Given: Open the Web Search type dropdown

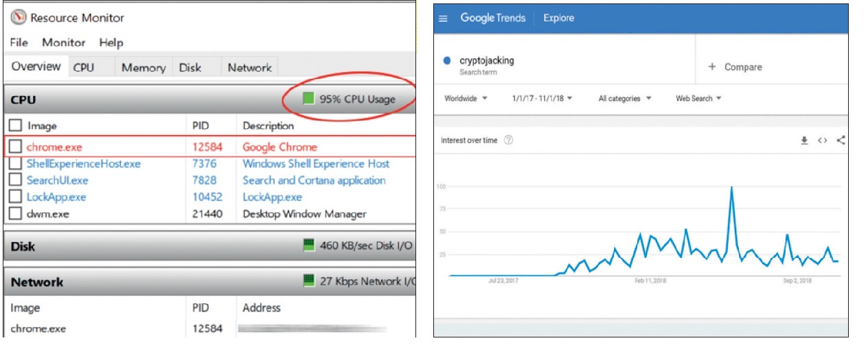Looking at the screenshot, I should pos(698,98).
